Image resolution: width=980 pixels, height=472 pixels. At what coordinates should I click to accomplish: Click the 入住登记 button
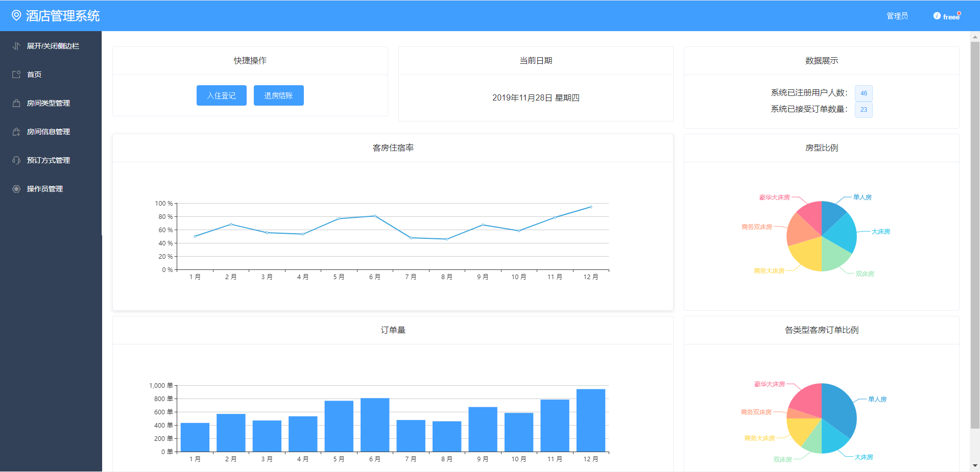click(222, 95)
